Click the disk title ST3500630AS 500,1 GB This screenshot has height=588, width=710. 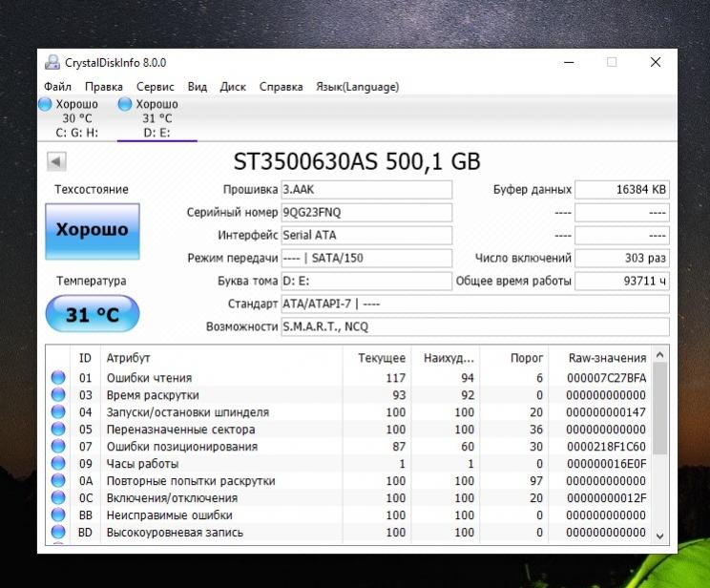tap(357, 161)
